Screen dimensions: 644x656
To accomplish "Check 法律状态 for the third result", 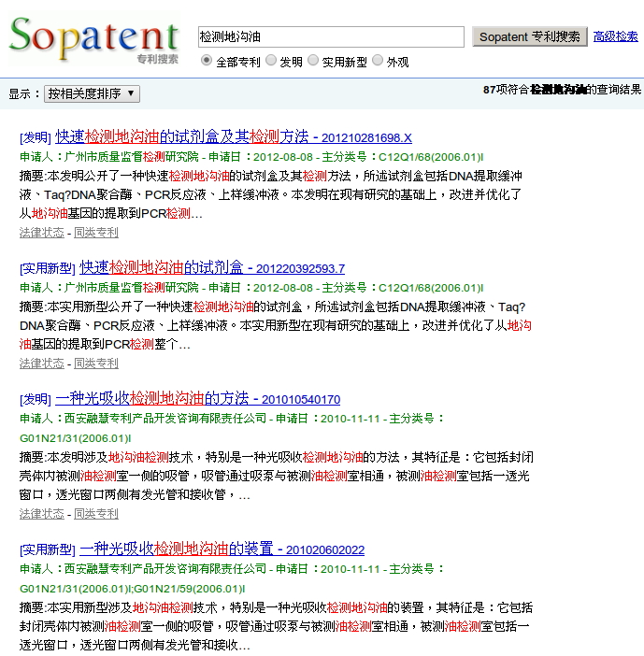I will 42,514.
